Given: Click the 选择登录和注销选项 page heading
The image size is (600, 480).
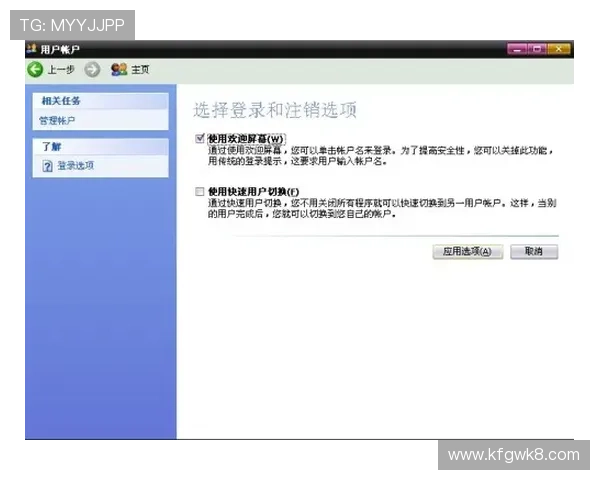Looking at the screenshot, I should pos(275,110).
